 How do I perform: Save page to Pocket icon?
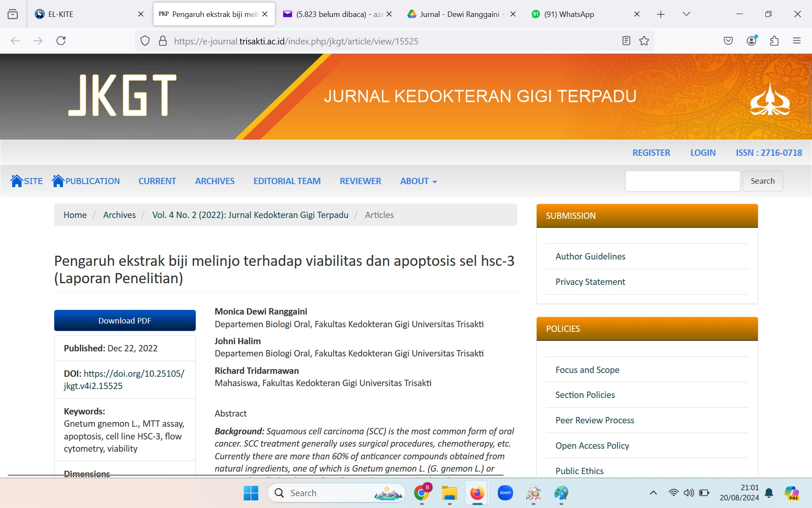tap(728, 41)
